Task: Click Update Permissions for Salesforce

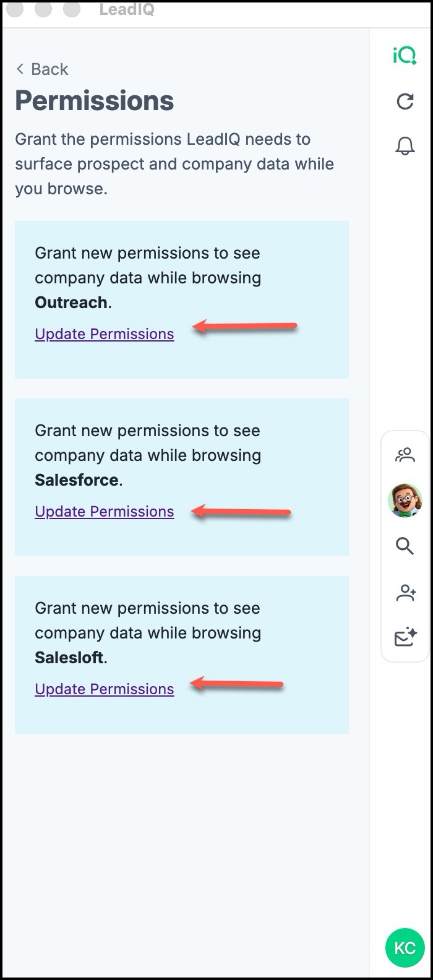Action: pyautogui.click(x=105, y=512)
